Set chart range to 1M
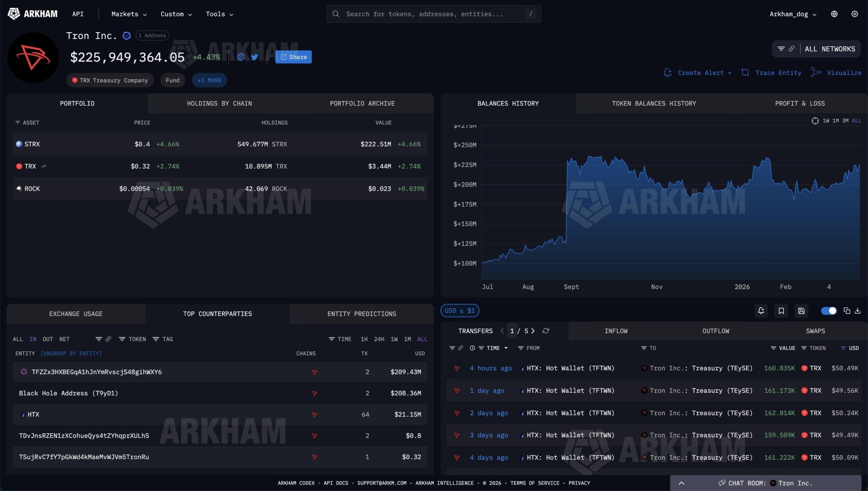 tap(835, 121)
